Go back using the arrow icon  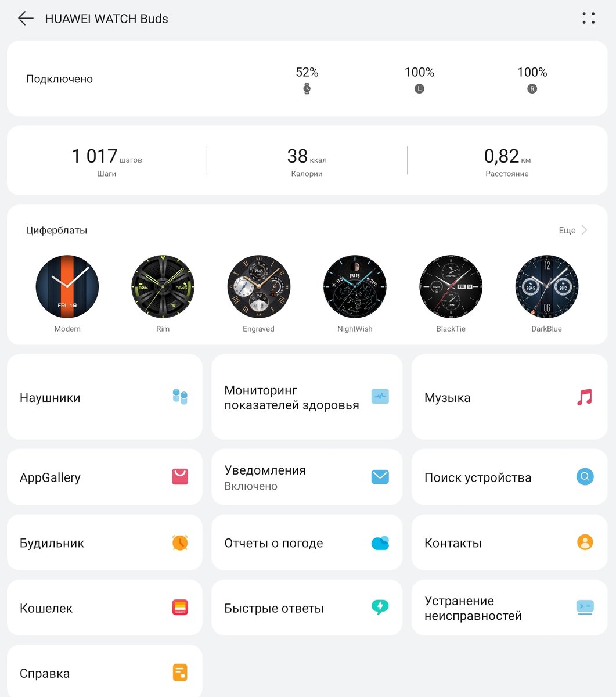(x=26, y=19)
